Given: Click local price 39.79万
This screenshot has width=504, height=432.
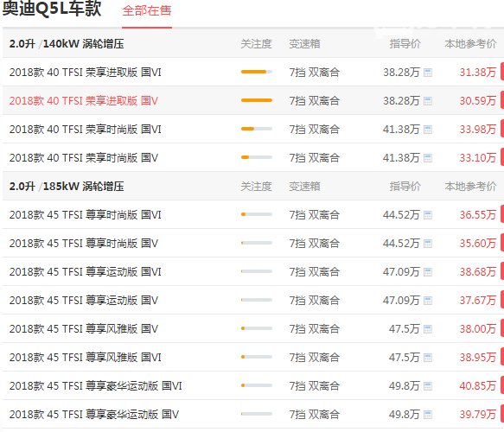Looking at the screenshot, I should (478, 414).
